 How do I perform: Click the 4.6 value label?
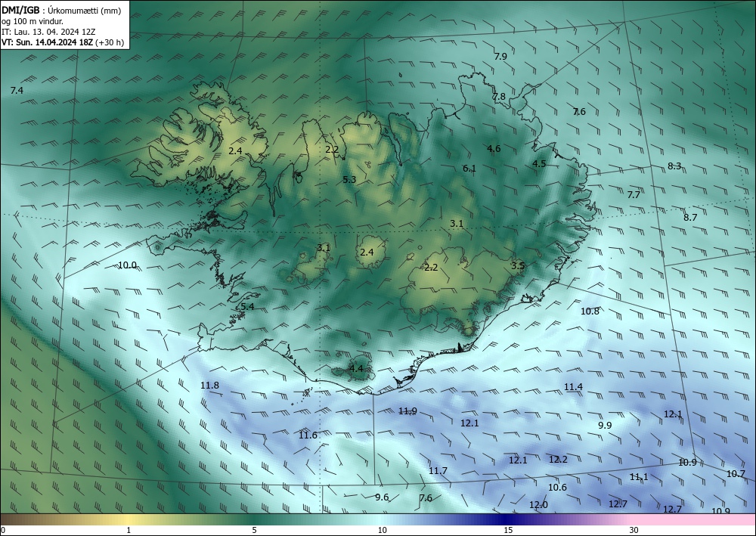pos(494,148)
